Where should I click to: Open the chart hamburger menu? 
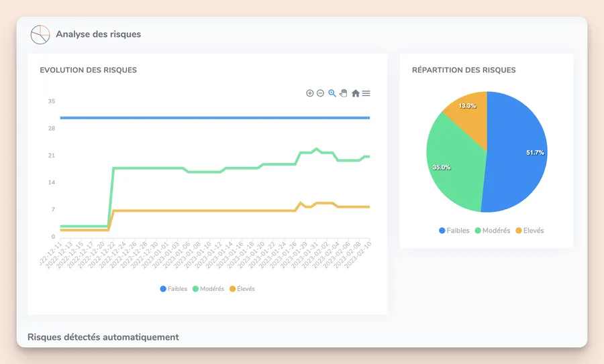(x=366, y=93)
